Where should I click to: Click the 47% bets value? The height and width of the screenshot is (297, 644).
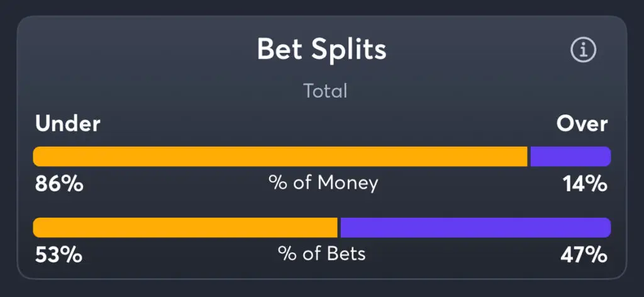(584, 255)
